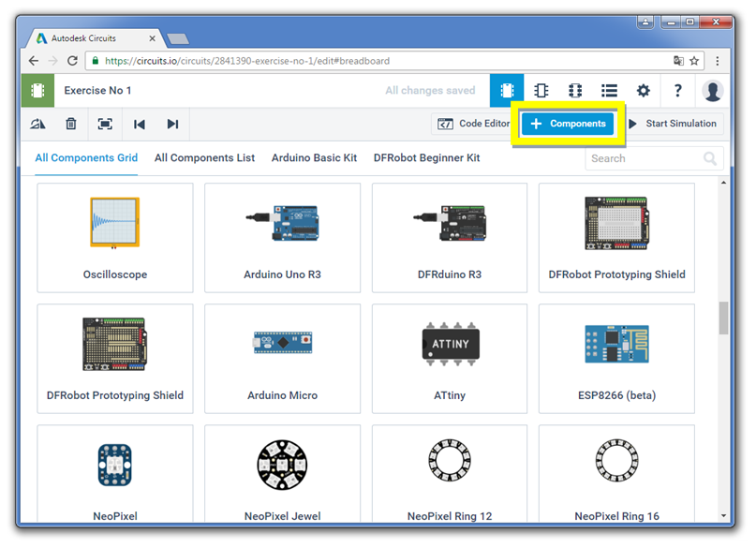Open the Circuits home logo icon
756x548 pixels.
pyautogui.click(x=37, y=91)
